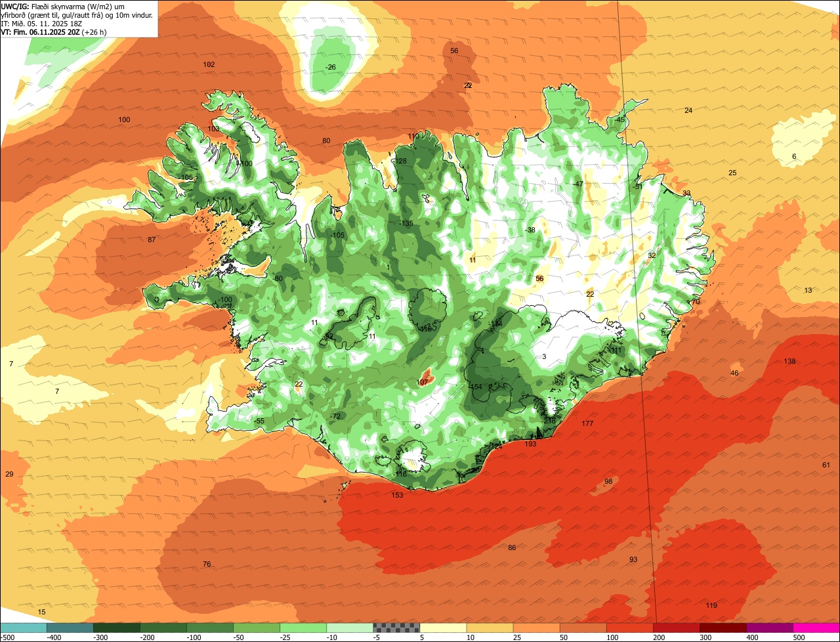This screenshot has width=840, height=642.
Task: Click the legend swatch between 50 and 100
Action: [x=583, y=628]
